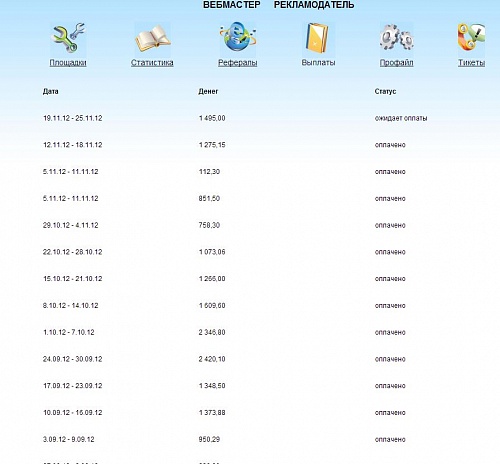
Task: Click the ожидает оплаты status
Action: (401, 118)
